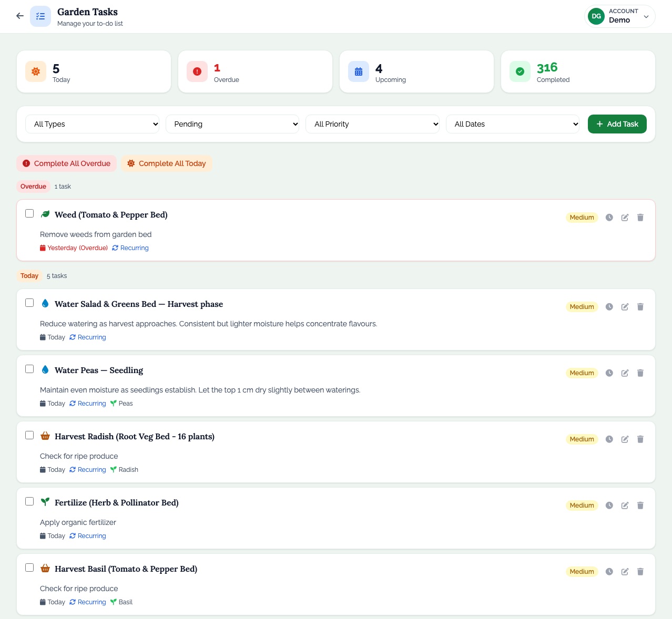
Task: Click the Garden Tasks checklist icon
Action: point(40,16)
